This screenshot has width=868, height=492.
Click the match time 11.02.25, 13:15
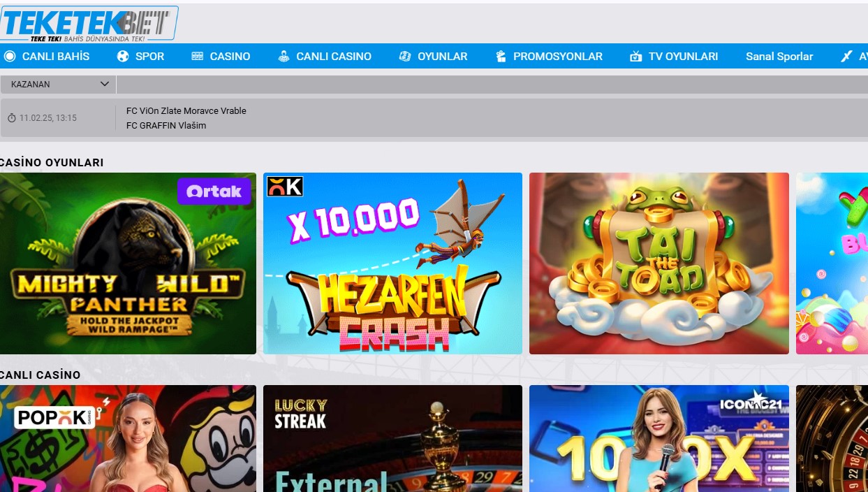(x=47, y=118)
